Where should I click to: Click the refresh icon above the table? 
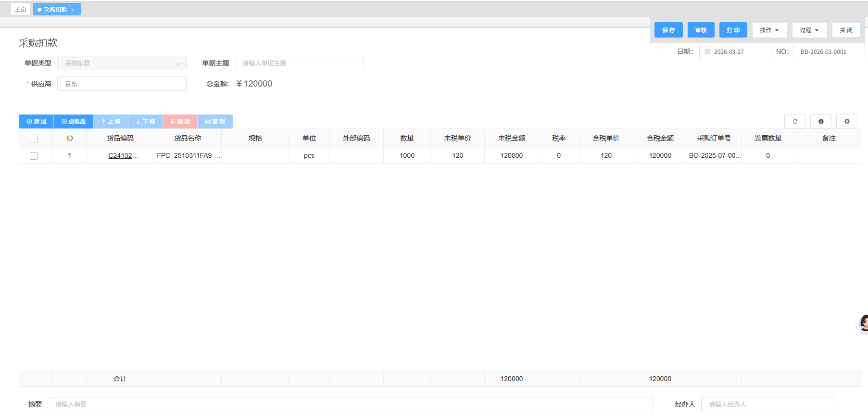[x=795, y=122]
